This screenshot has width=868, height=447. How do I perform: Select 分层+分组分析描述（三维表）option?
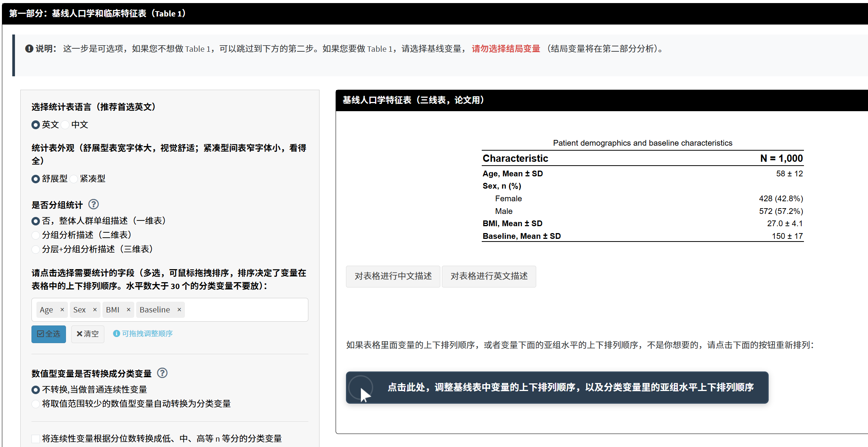click(36, 249)
